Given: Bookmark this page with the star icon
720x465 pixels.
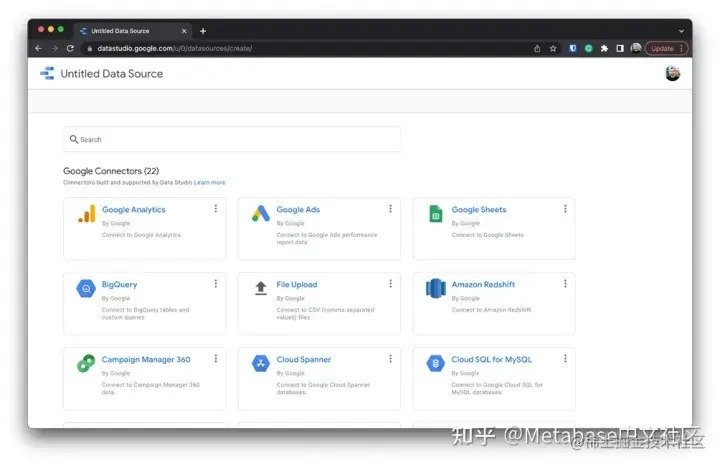Looking at the screenshot, I should click(553, 48).
